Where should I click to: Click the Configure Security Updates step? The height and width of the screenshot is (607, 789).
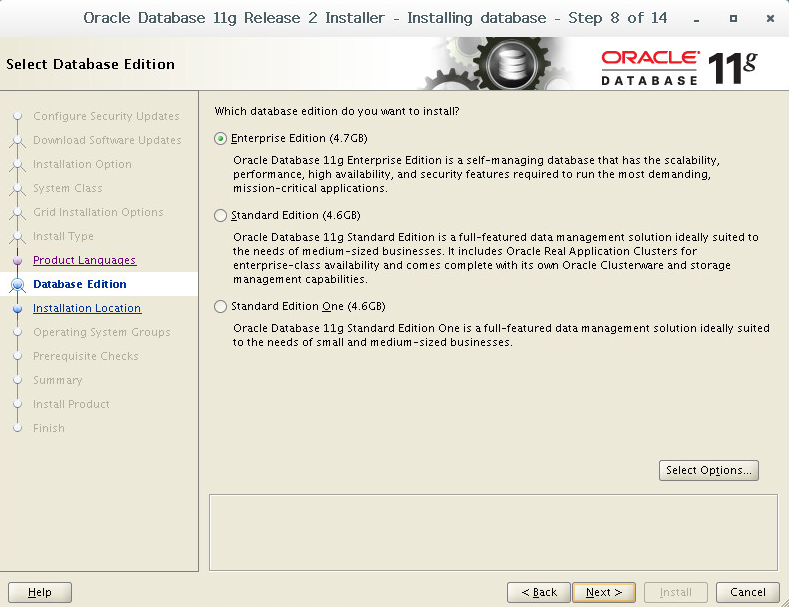(x=106, y=116)
